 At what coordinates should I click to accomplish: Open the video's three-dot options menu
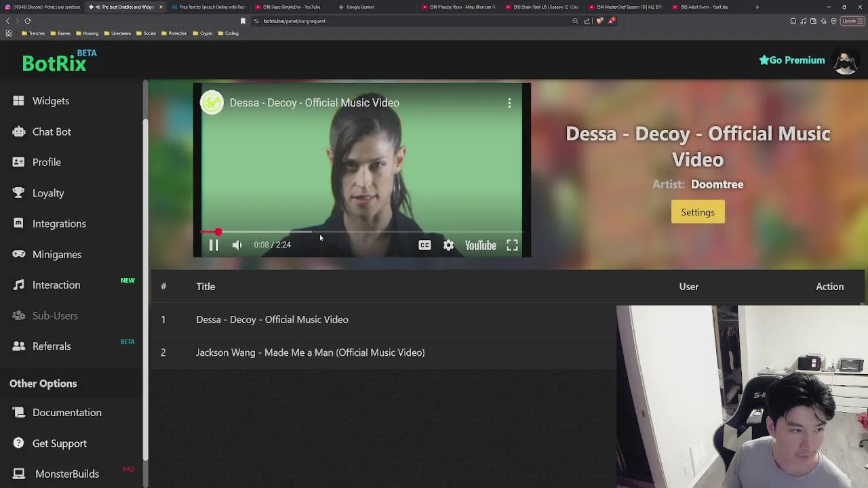coord(509,103)
